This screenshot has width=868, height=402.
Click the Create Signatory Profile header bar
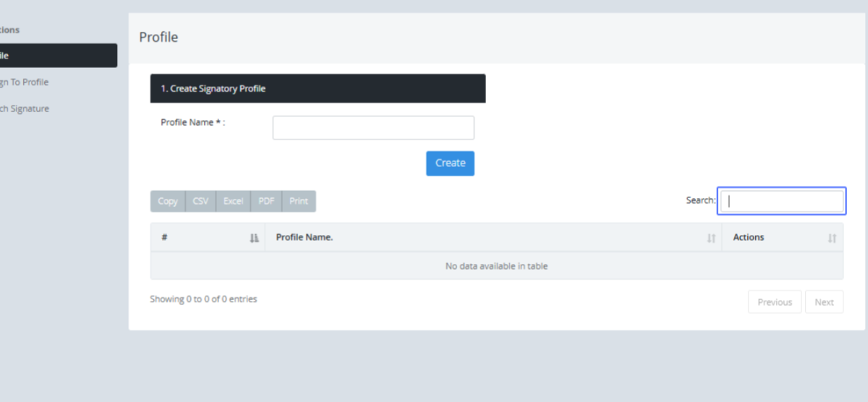318,88
